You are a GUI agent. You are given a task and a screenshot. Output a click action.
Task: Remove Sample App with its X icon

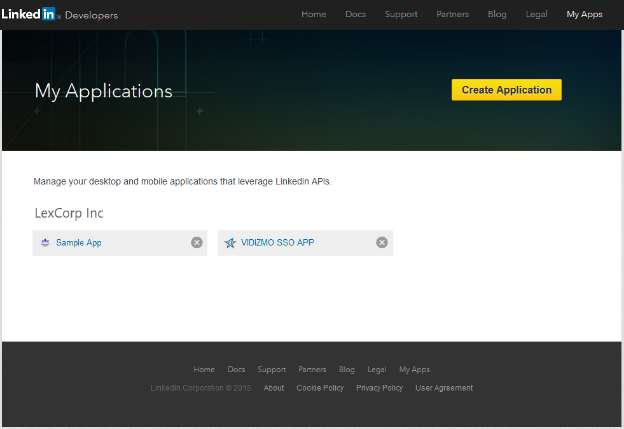[196, 243]
